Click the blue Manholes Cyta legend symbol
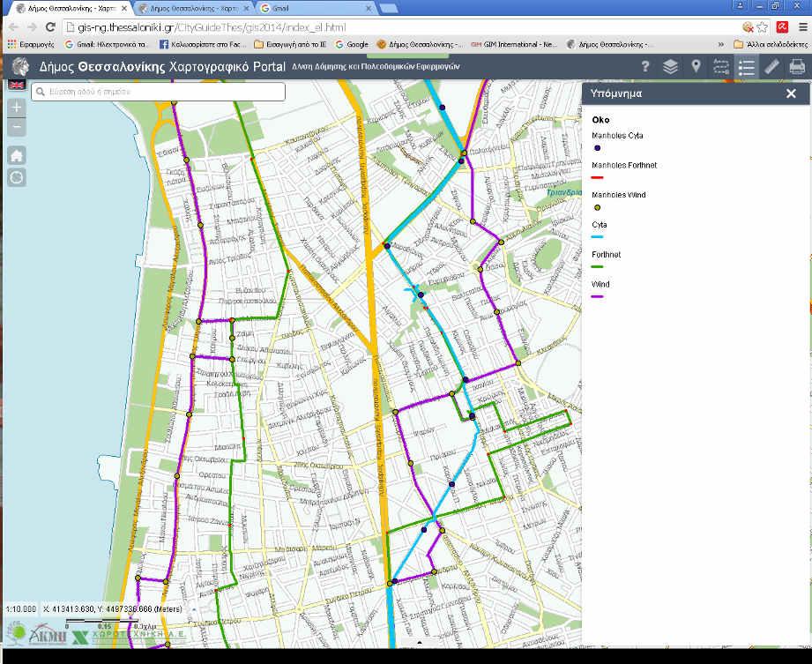812x664 pixels. coord(597,148)
